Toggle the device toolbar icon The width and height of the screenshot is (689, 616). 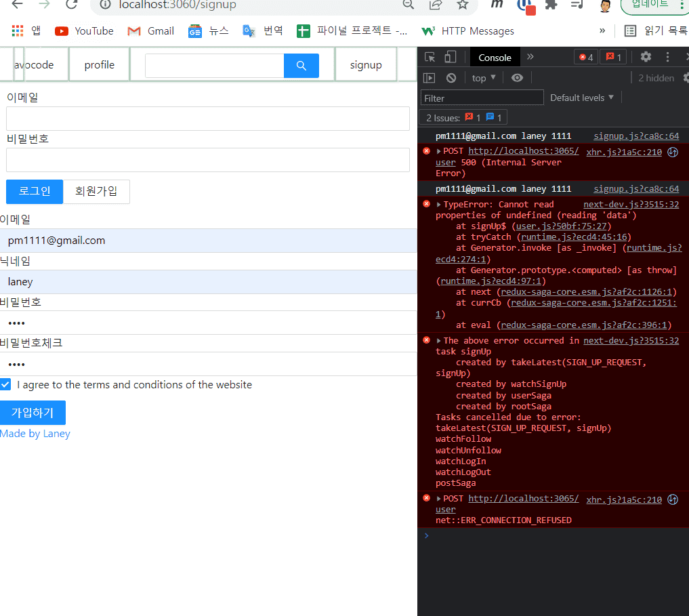pos(450,57)
